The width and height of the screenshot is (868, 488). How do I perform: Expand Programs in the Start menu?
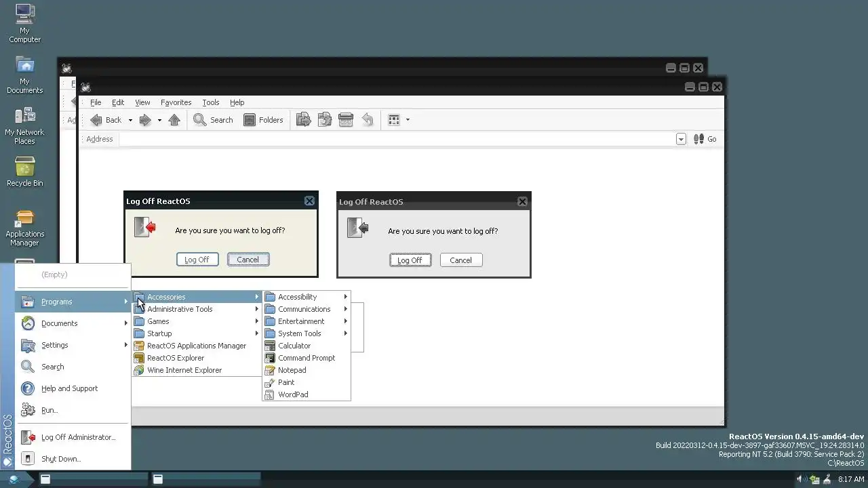pyautogui.click(x=73, y=302)
